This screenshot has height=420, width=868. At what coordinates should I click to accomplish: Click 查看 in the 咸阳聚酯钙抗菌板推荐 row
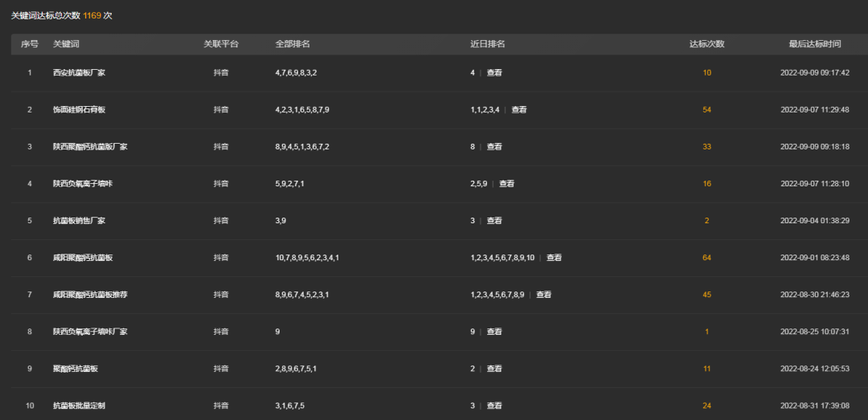point(544,295)
